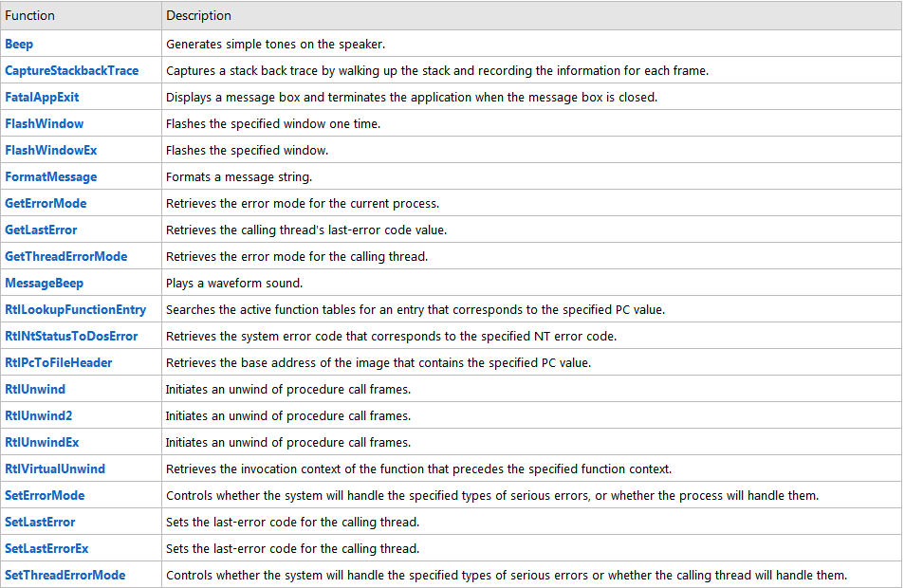
Task: Click the CaptureStackBackTrace function link
Action: (71, 70)
